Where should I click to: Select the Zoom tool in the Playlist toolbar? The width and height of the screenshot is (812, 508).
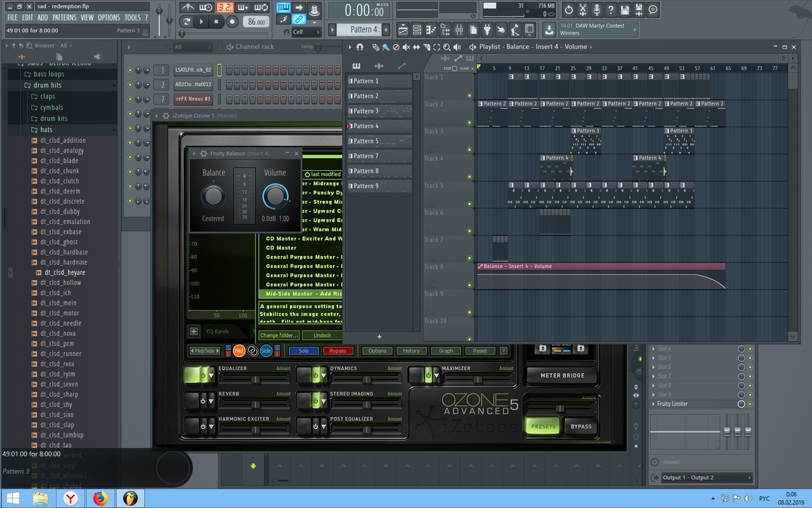447,47
